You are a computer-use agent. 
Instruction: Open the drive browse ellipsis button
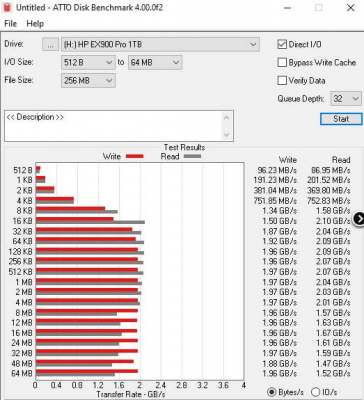[50, 44]
